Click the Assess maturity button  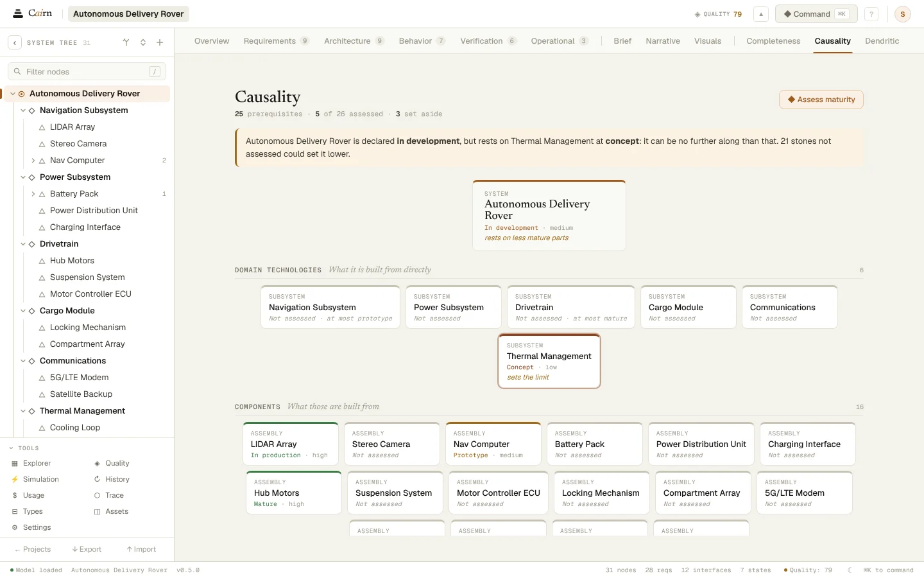tap(821, 100)
